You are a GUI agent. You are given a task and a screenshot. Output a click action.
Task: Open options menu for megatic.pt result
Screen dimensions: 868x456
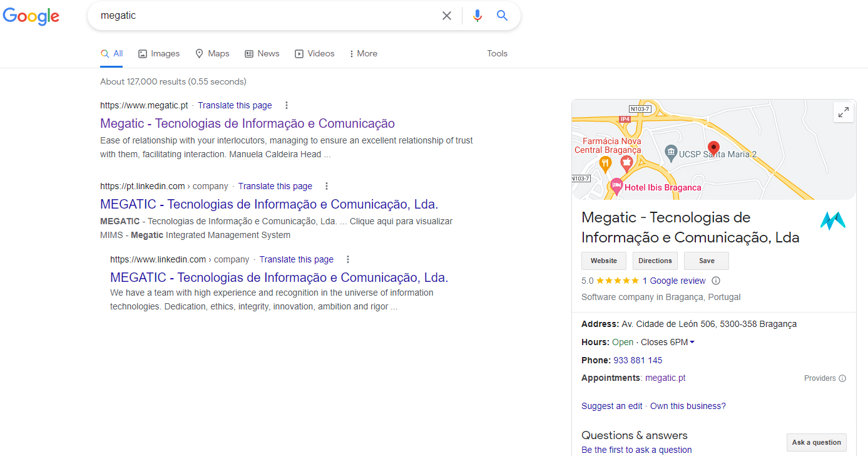point(287,105)
